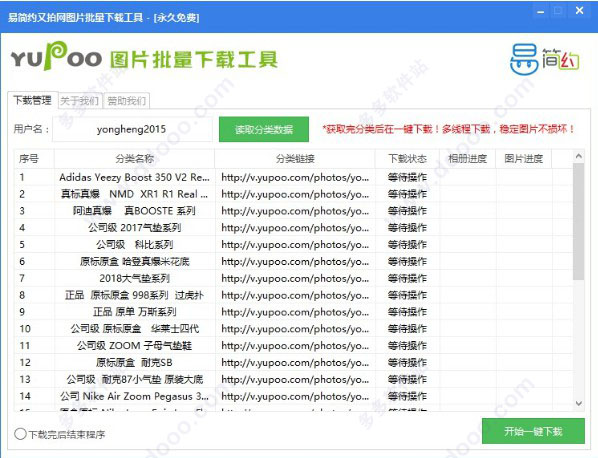Click the maximize window button

[558, 11]
